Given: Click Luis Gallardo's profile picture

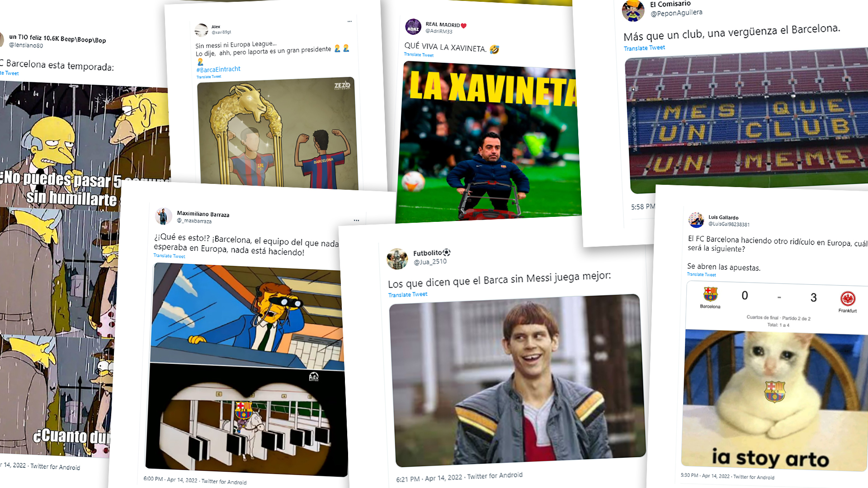Looking at the screenshot, I should (x=696, y=220).
